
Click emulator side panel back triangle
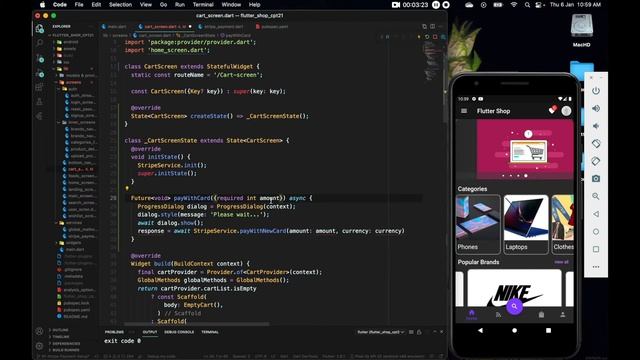tap(596, 214)
